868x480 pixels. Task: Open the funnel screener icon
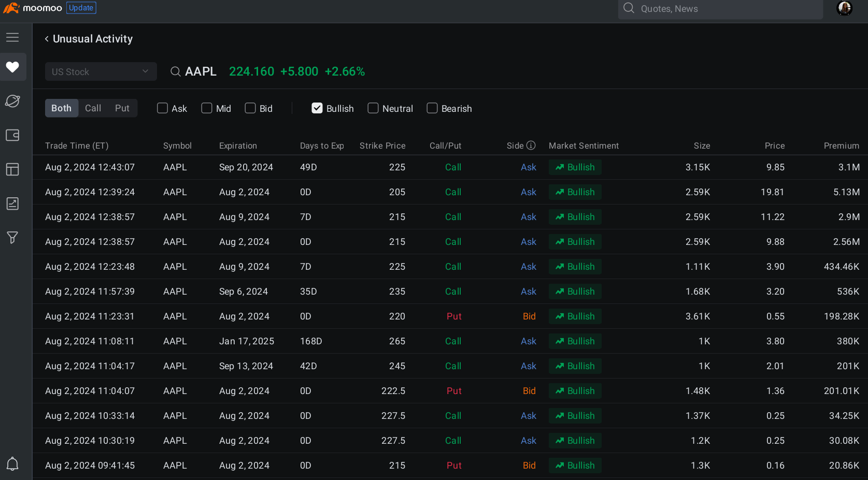tap(12, 238)
